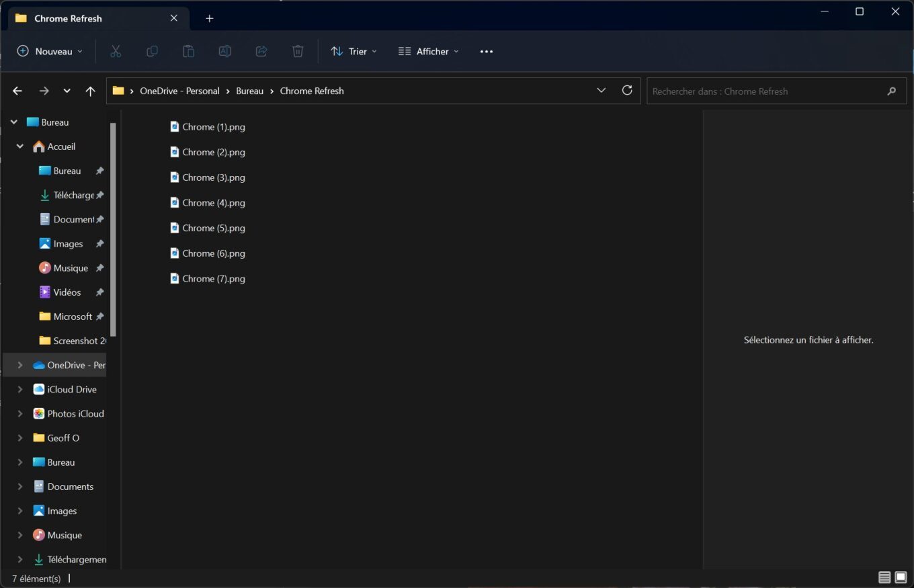Click the Chrome (1).png file icon

coord(175,126)
